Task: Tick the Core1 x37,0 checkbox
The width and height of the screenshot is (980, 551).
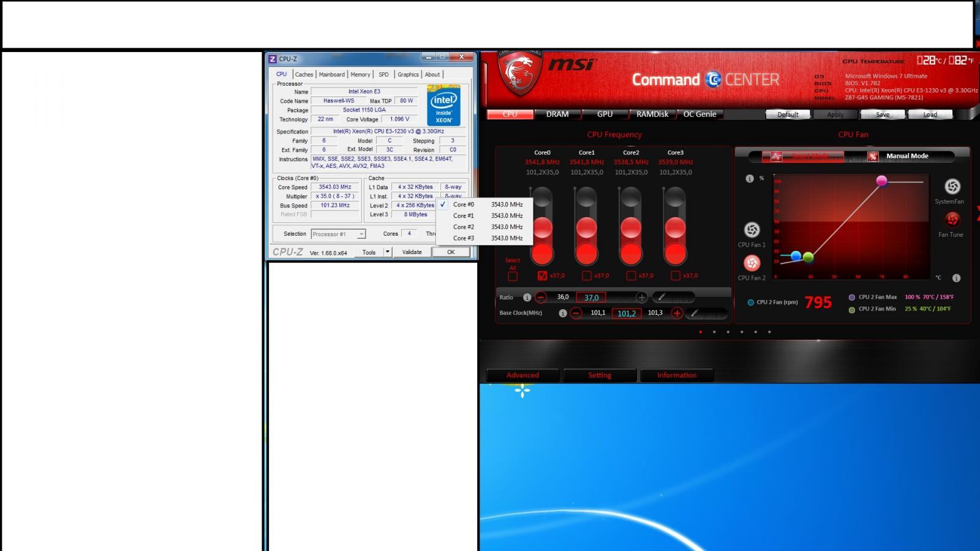Action: coord(587,275)
